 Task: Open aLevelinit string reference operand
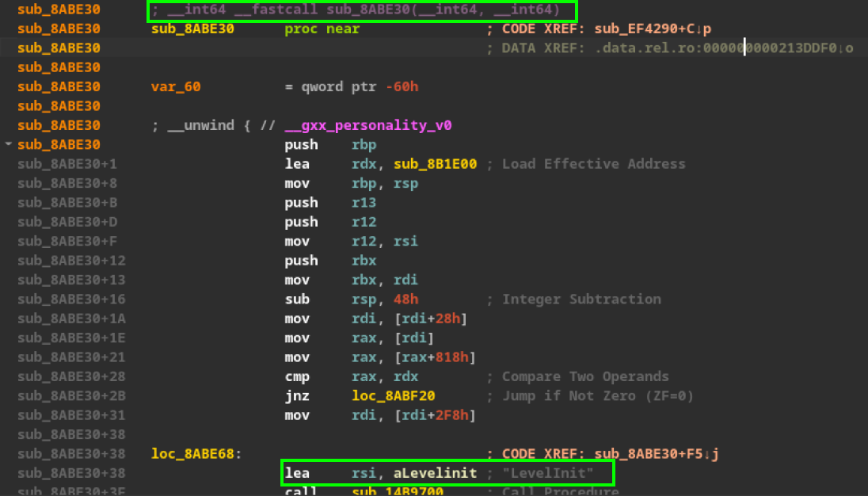[435, 473]
